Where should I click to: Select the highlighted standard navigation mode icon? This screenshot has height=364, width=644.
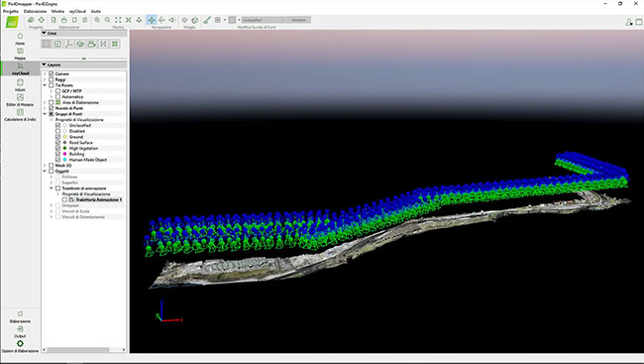pos(152,20)
